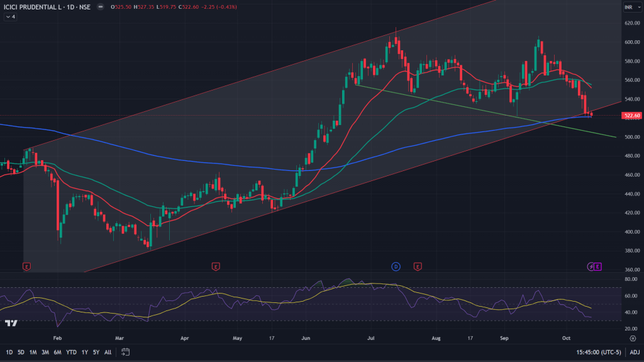Switch to the 5Y range
644x362 pixels.
tap(96, 352)
